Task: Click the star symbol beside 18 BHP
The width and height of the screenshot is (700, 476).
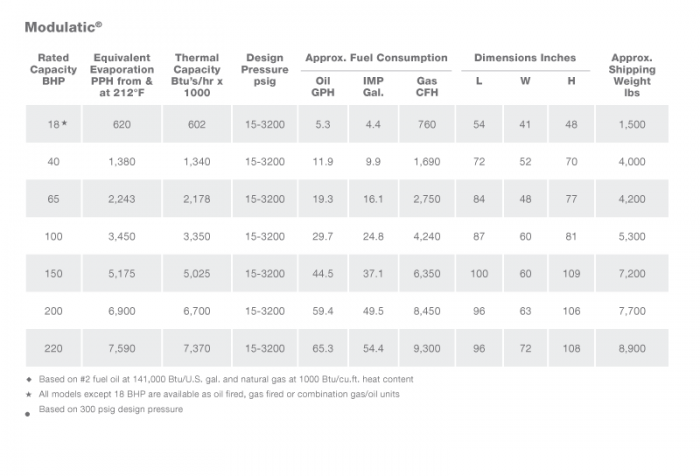Action: 64,123
